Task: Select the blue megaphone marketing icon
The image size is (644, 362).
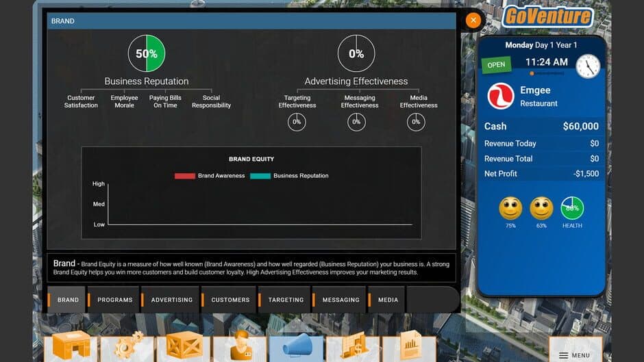Action: coord(296,347)
